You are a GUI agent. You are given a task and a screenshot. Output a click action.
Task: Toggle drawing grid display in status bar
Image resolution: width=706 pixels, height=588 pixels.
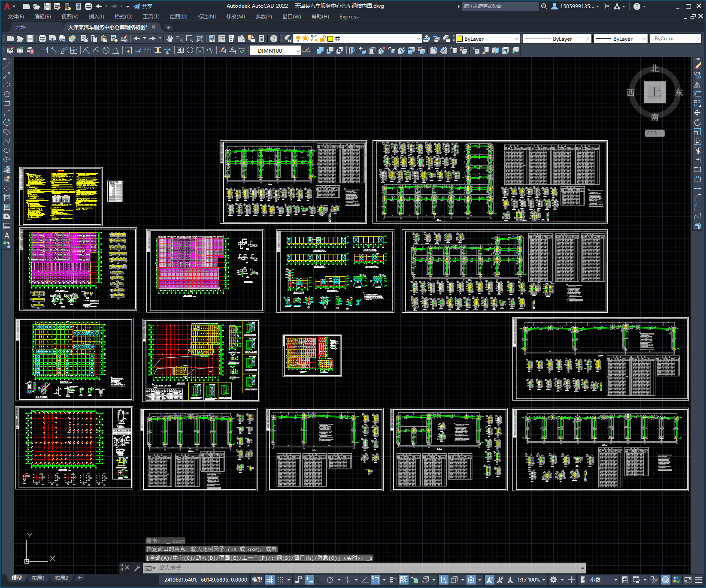coord(270,580)
